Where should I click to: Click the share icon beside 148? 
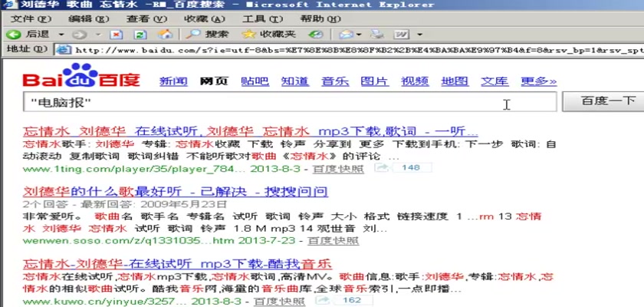click(x=382, y=167)
